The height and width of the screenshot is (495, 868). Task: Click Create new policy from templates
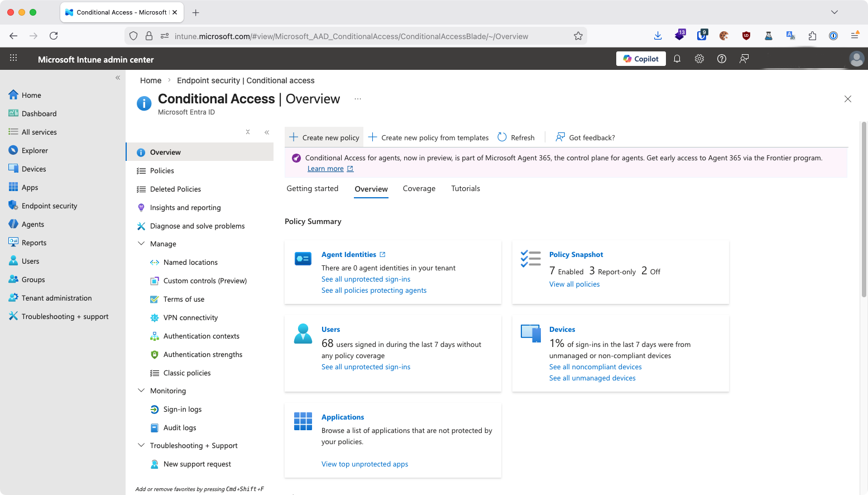click(x=428, y=137)
